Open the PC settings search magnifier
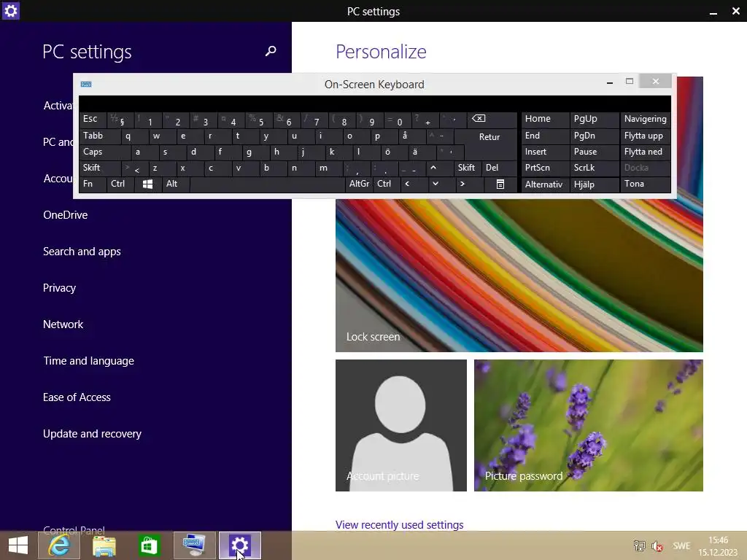 271,51
